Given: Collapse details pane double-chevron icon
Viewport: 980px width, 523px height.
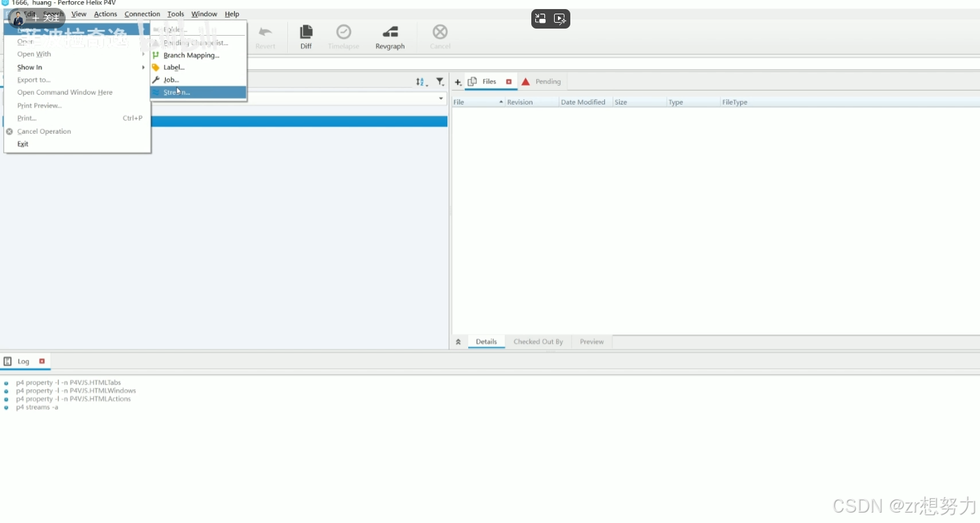Looking at the screenshot, I should (x=458, y=342).
